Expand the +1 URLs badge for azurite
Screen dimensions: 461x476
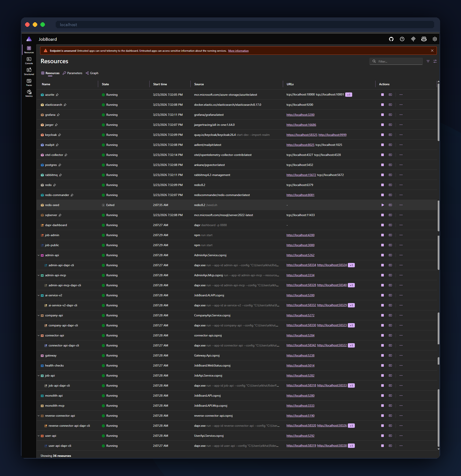(x=349, y=95)
